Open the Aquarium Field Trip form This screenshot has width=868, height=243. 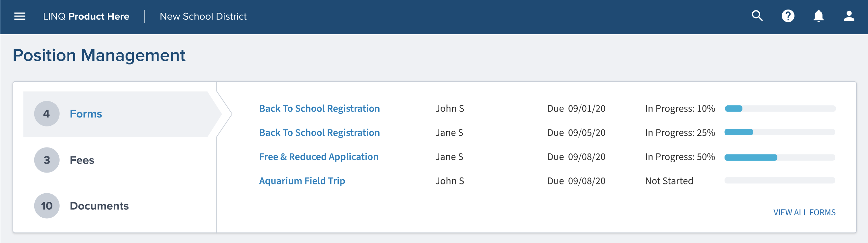[302, 181]
